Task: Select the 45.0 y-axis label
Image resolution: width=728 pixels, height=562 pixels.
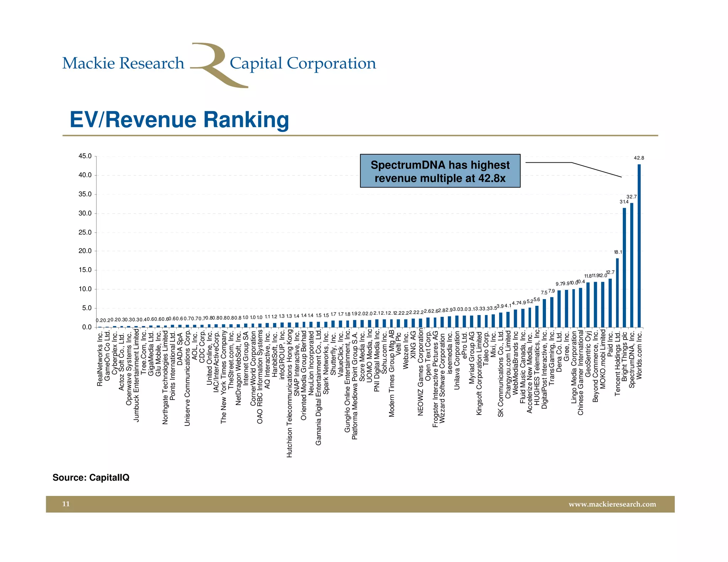Action: 85,156
